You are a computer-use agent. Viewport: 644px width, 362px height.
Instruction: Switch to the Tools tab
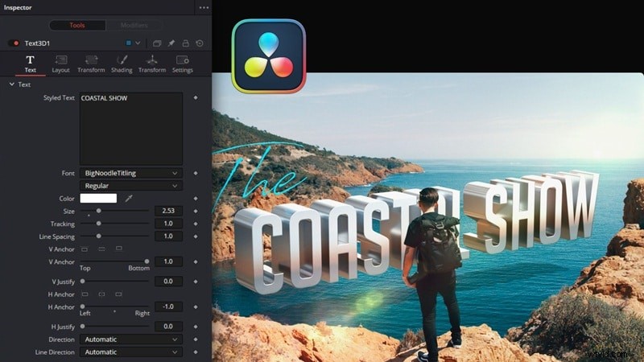pyautogui.click(x=77, y=26)
